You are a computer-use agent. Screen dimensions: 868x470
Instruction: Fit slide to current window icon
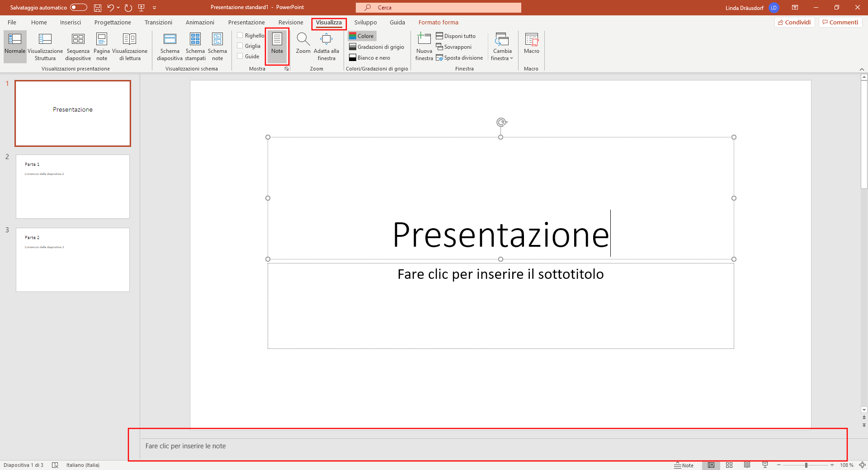click(862, 465)
